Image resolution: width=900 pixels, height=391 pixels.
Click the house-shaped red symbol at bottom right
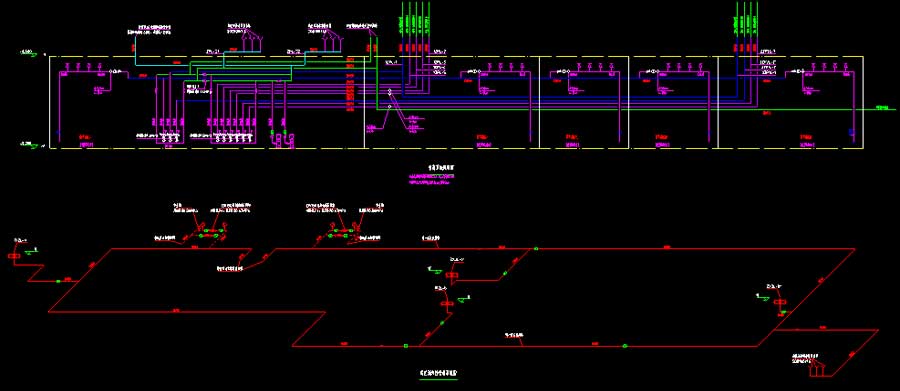point(817,368)
